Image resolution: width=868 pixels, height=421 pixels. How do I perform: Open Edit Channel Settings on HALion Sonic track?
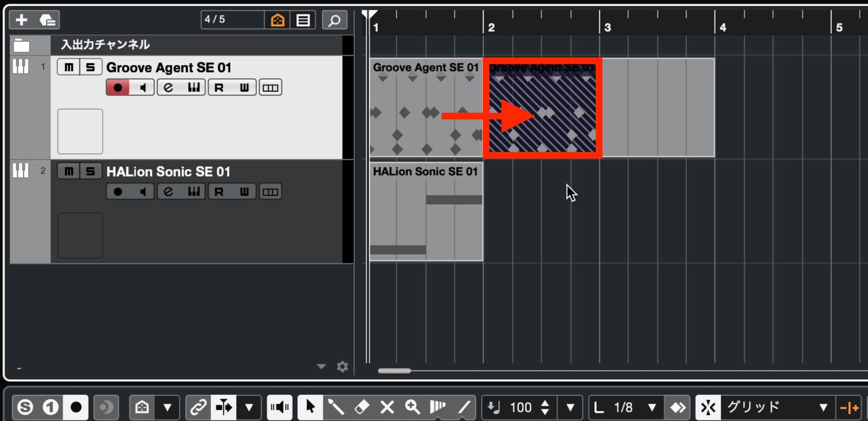[x=169, y=191]
